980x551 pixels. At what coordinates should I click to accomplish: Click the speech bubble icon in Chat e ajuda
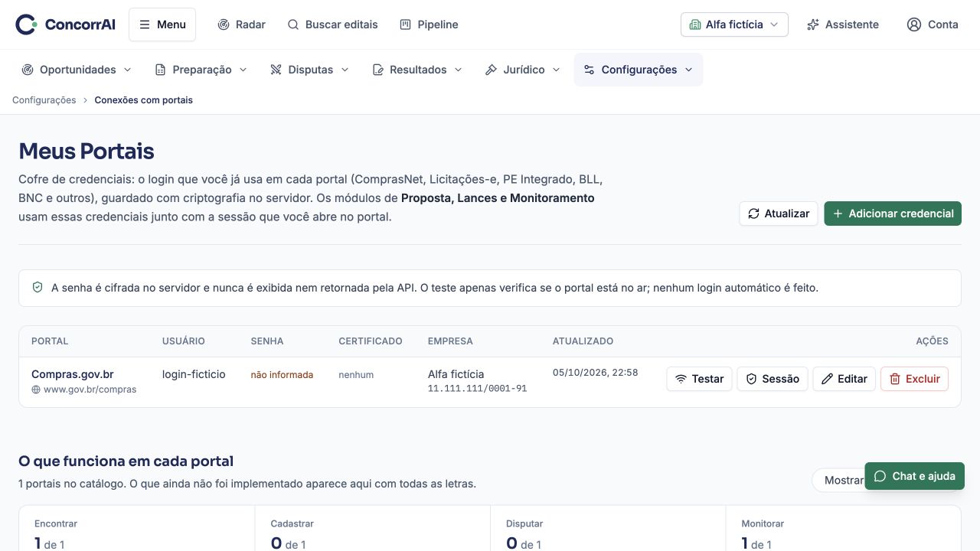point(880,476)
